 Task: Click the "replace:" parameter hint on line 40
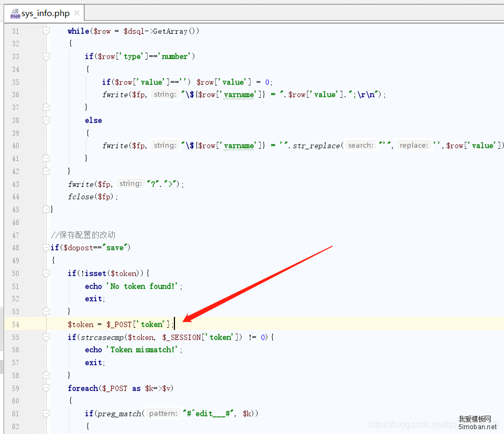pos(415,146)
